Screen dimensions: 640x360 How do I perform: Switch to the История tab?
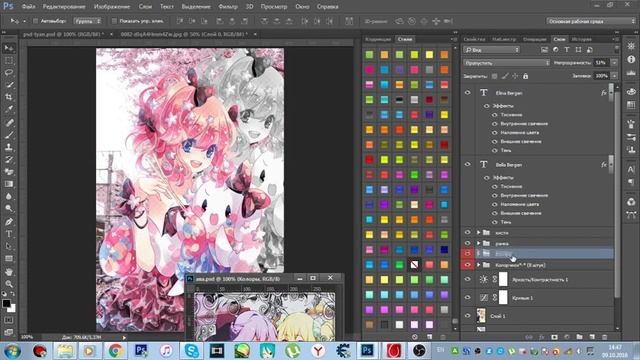coord(582,39)
